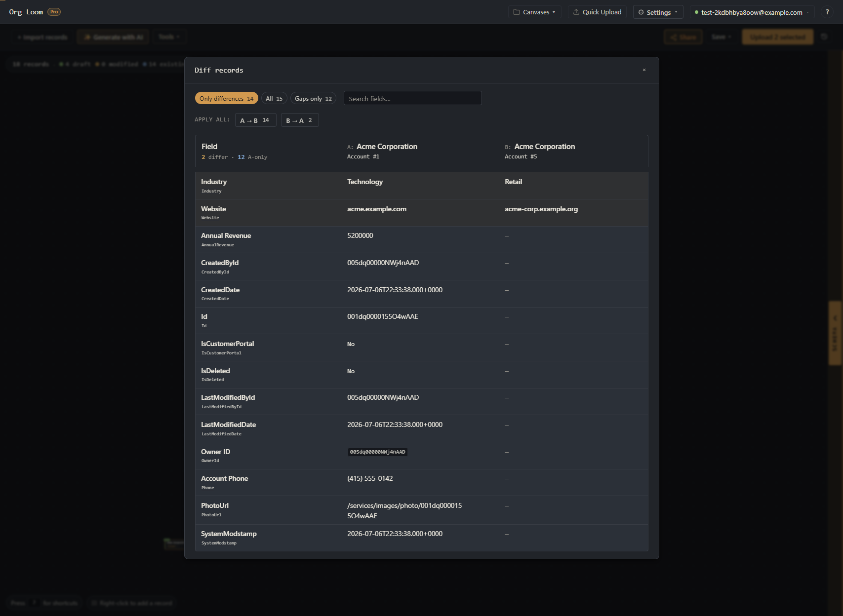The image size is (843, 616).
Task: Click the upload icon in Quick Upload
Action: [576, 12]
